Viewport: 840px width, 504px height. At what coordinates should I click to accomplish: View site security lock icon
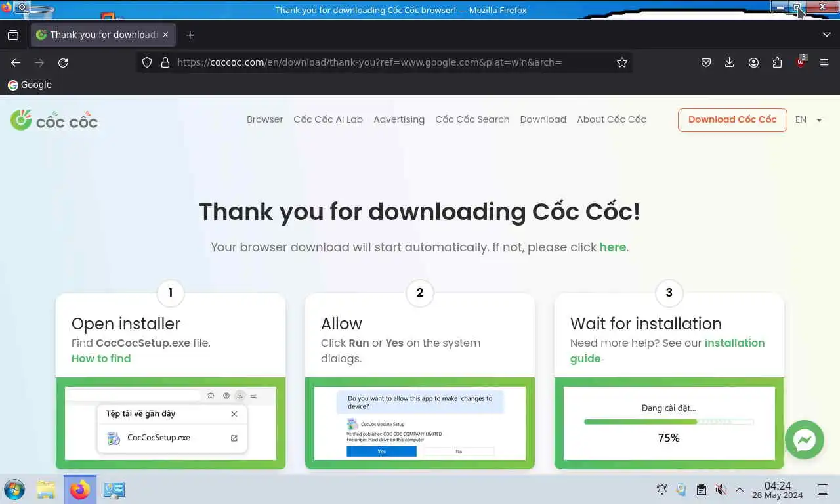165,62
